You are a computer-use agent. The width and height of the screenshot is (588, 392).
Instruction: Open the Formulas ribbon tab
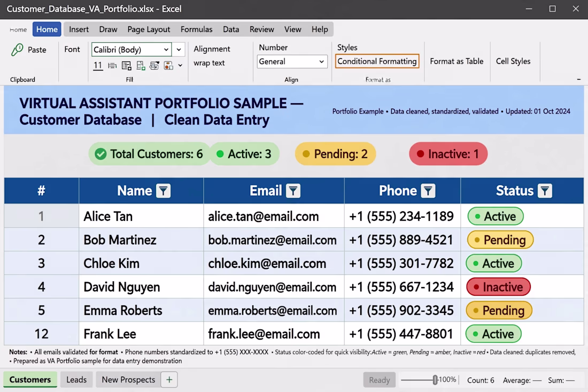(x=197, y=29)
